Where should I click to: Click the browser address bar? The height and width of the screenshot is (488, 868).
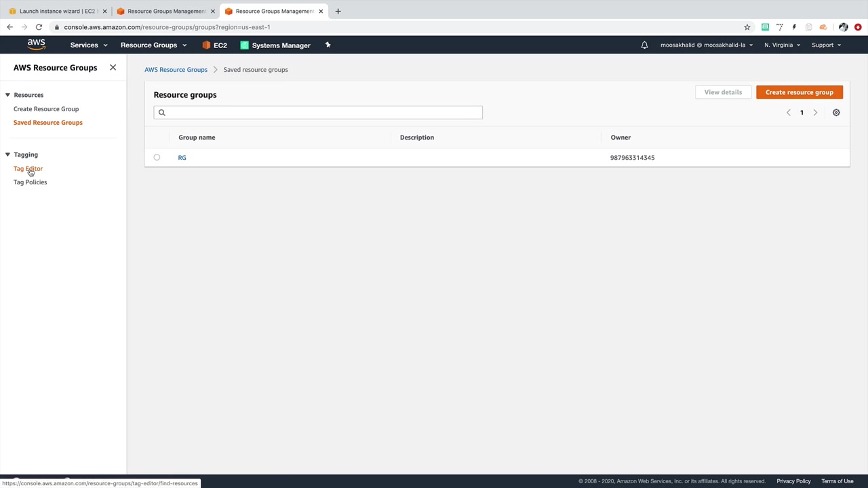click(x=400, y=27)
